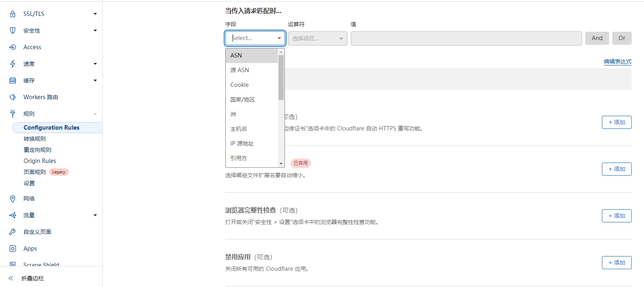Open the 编辑表达式 link
This screenshot has width=644, height=287.
[x=617, y=61]
